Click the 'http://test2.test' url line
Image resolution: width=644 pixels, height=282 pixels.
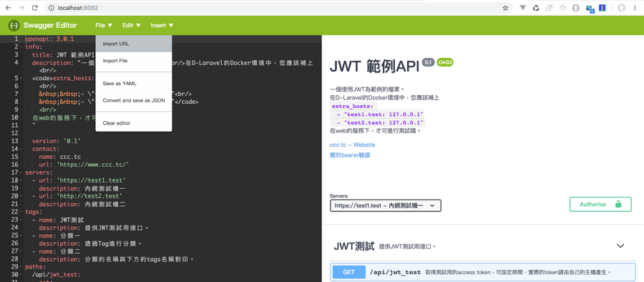(77, 195)
